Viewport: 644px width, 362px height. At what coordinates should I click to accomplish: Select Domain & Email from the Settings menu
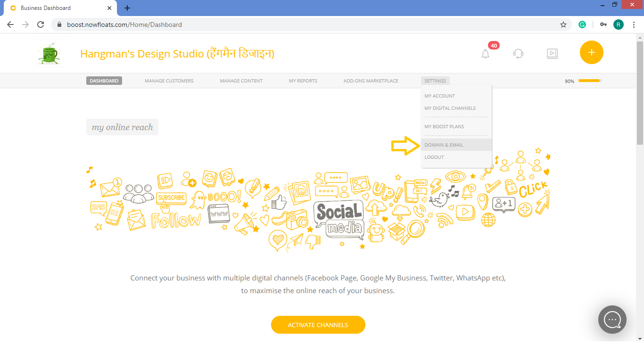[x=444, y=145]
